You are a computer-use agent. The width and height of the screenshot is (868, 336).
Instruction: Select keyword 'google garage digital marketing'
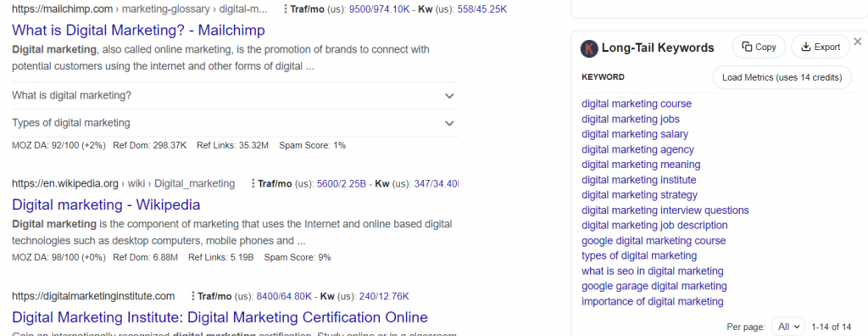click(654, 287)
